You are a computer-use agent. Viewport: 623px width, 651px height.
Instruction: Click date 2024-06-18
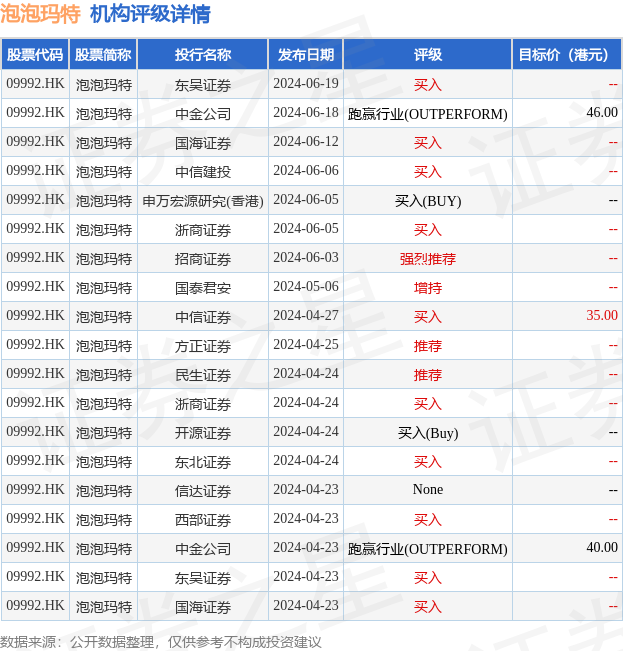pos(306,113)
